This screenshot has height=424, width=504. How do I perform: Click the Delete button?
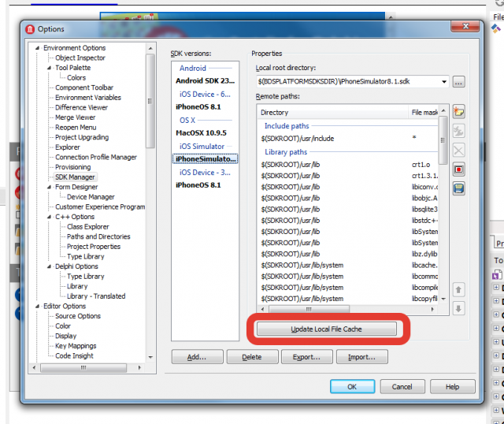tap(252, 357)
